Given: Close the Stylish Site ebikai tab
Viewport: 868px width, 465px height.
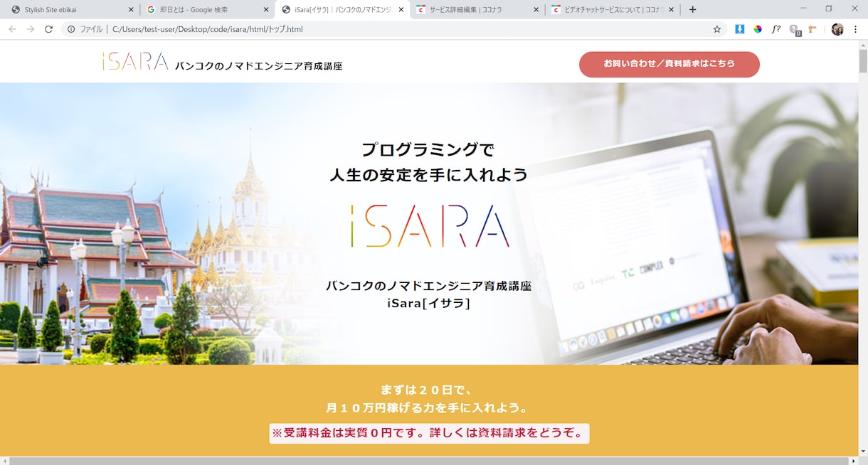Looking at the screenshot, I should [131, 10].
